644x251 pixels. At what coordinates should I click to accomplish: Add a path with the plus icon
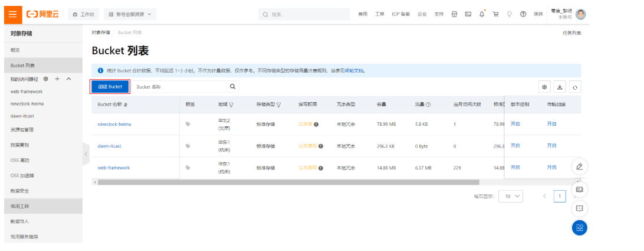click(x=58, y=79)
